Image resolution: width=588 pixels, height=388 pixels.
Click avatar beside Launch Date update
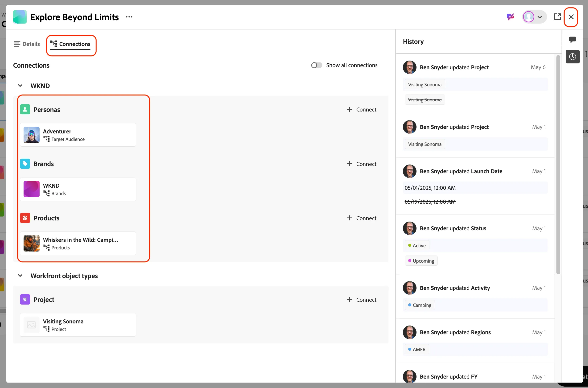(409, 171)
